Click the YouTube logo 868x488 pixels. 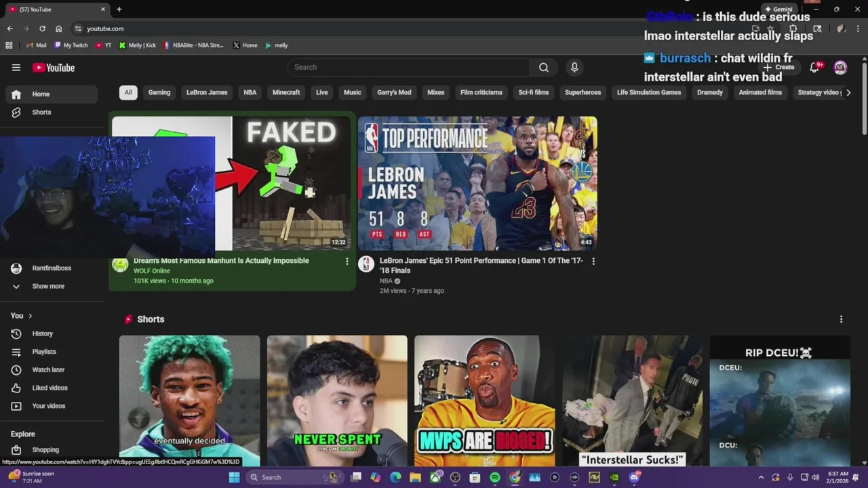point(54,68)
